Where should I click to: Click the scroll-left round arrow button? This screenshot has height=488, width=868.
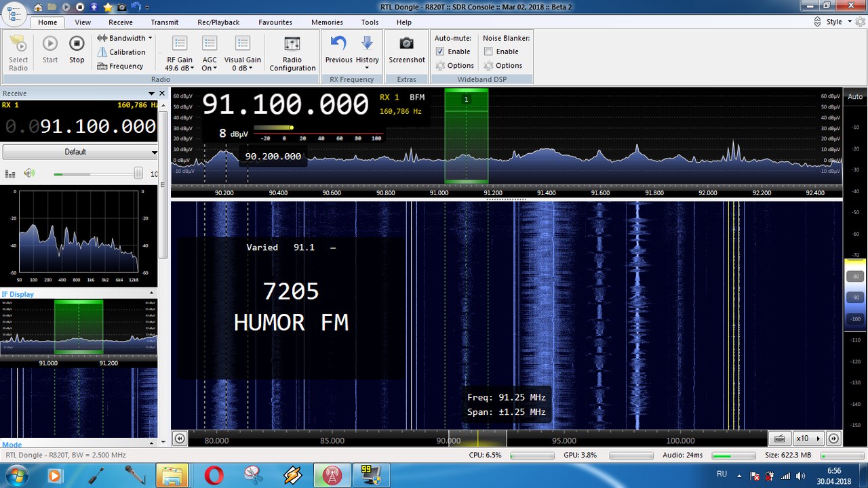pos(180,438)
